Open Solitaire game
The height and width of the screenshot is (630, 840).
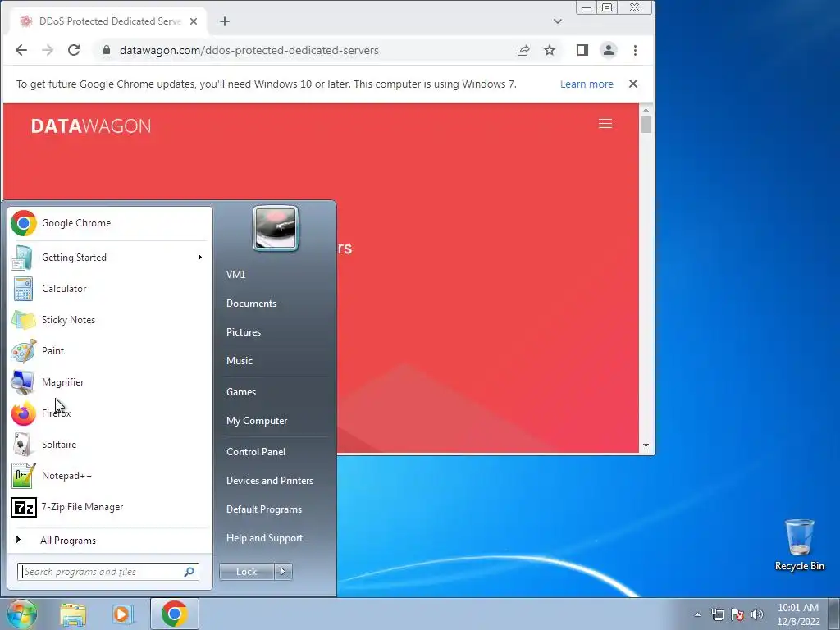pyautogui.click(x=110, y=444)
